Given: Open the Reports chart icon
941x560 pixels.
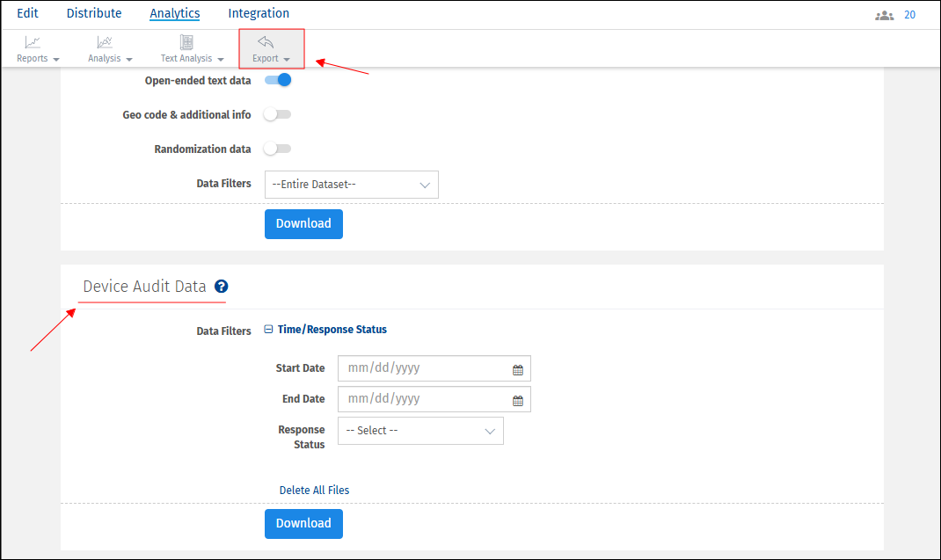Looking at the screenshot, I should pyautogui.click(x=33, y=42).
